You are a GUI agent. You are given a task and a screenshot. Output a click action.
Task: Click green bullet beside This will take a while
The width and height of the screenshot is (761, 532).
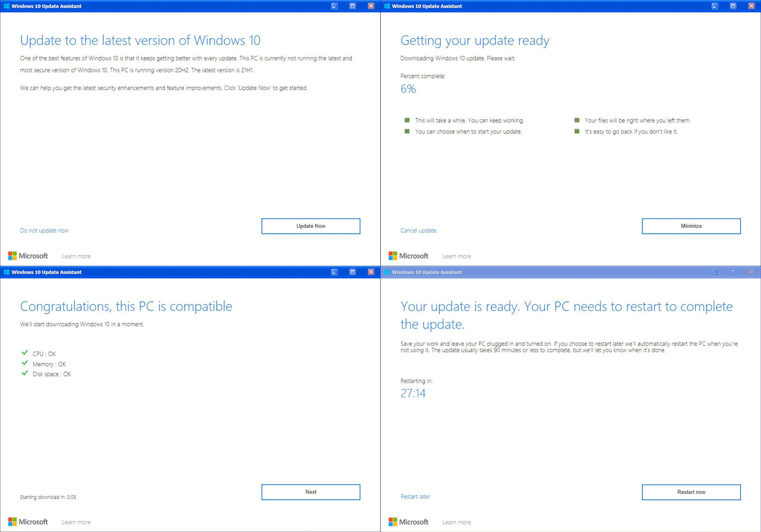point(407,120)
